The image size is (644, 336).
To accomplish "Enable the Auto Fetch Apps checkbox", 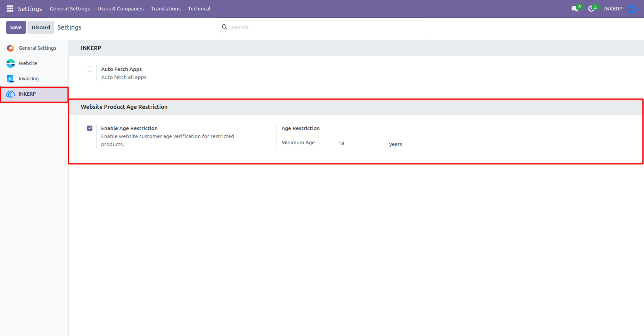I will point(90,69).
